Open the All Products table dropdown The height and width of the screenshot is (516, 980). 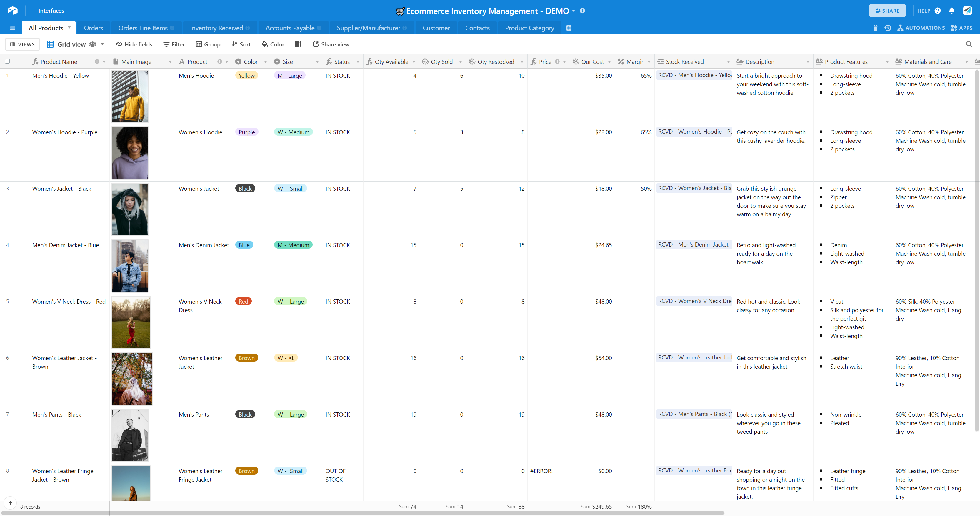(x=69, y=27)
